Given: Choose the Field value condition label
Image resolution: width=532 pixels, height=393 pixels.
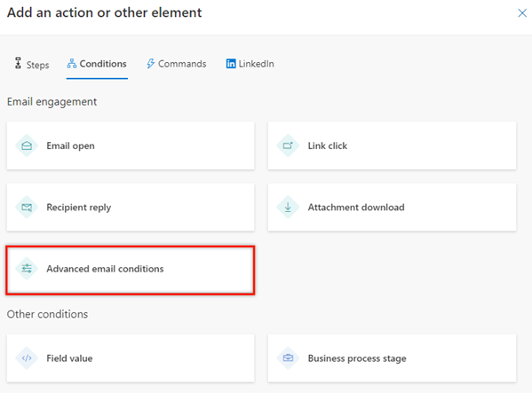Looking at the screenshot, I should pos(69,358).
